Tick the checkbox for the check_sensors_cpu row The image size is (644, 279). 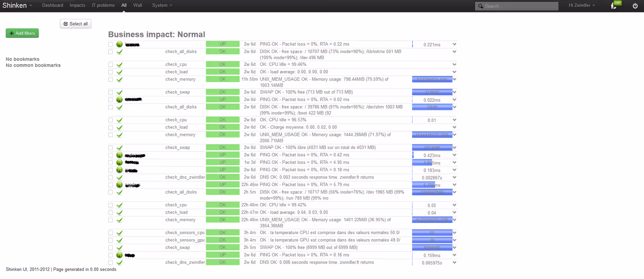pyautogui.click(x=110, y=233)
